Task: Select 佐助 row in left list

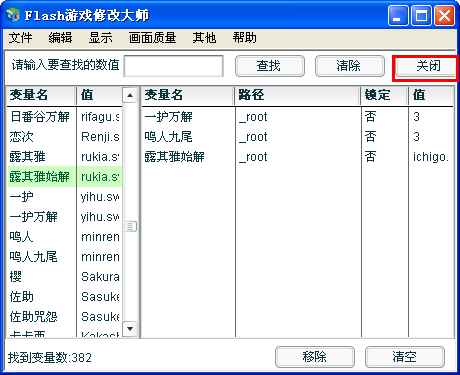Action: point(64,297)
